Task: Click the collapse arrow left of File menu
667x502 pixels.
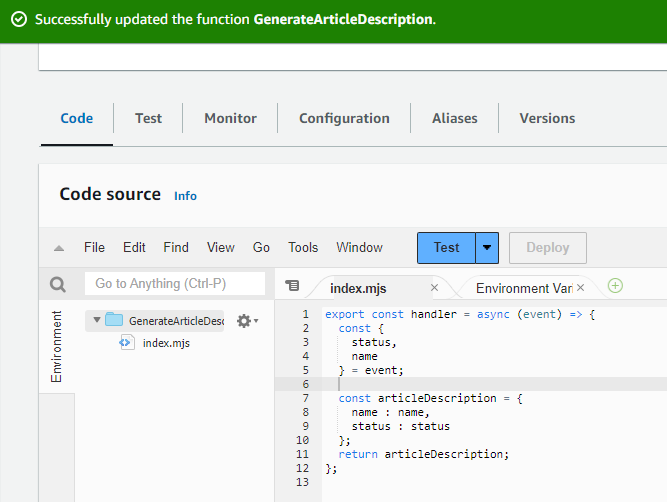Action: coord(59,248)
